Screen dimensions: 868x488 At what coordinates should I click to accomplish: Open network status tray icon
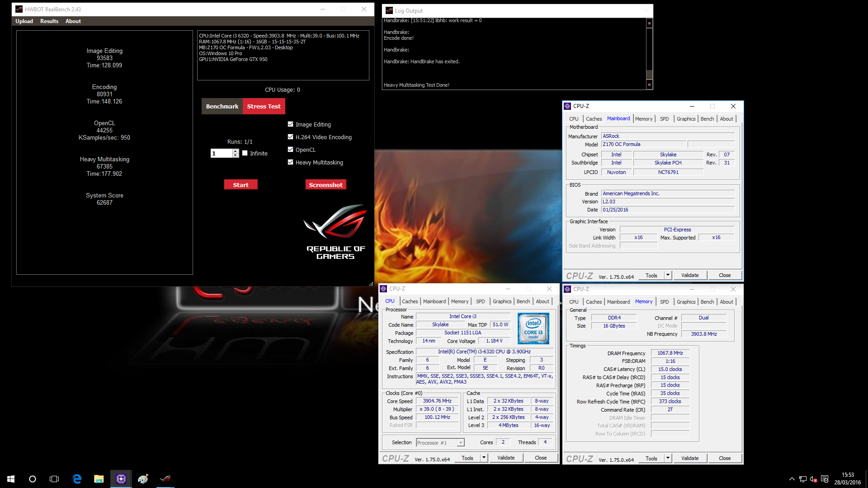802,479
